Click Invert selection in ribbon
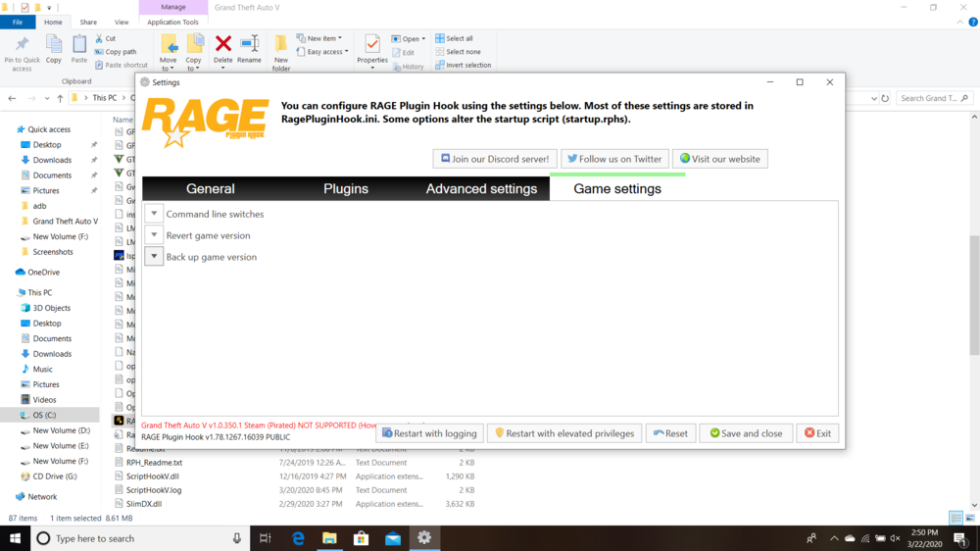980x551 pixels. pos(464,65)
